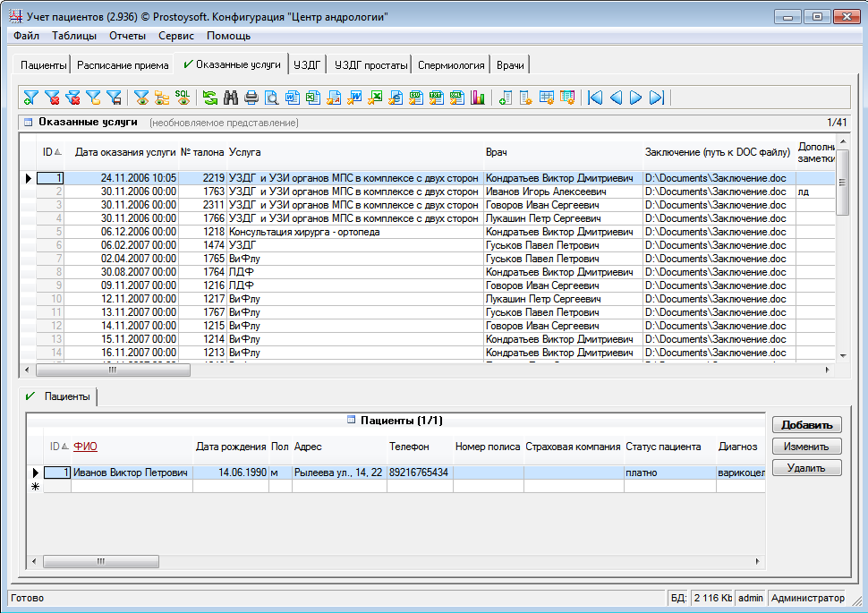Image resolution: width=868 pixels, height=613 pixels.
Task: Click the print preview magnifier icon
Action: point(271,98)
